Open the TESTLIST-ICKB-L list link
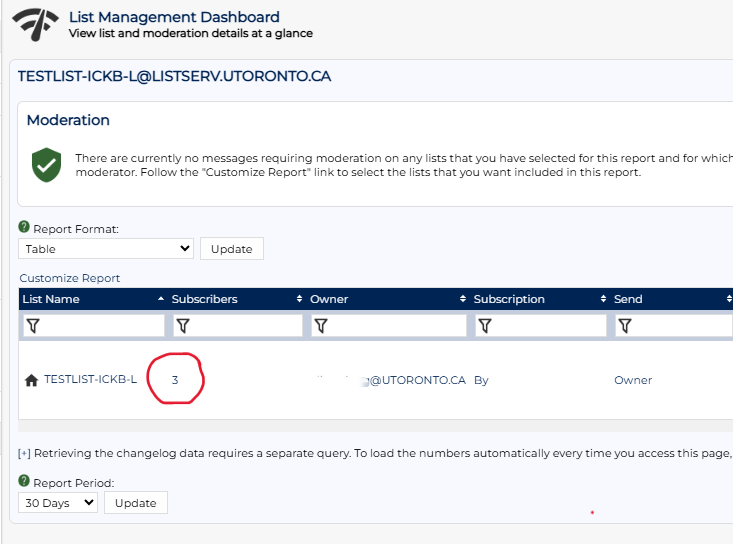 click(90, 379)
